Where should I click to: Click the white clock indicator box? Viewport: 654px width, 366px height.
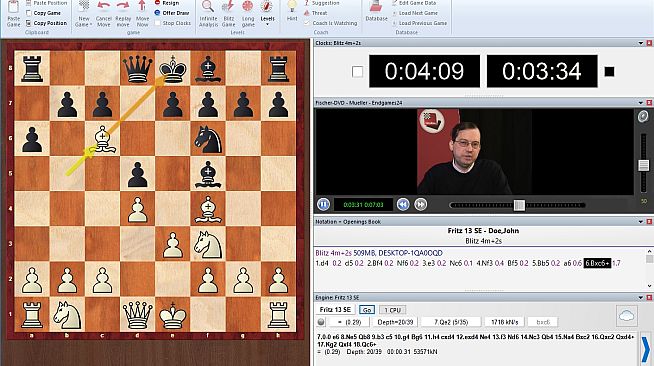pos(357,72)
